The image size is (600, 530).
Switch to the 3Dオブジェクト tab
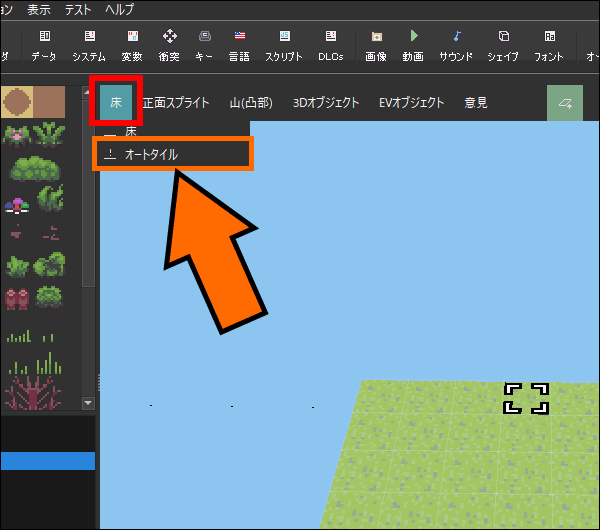coord(324,102)
